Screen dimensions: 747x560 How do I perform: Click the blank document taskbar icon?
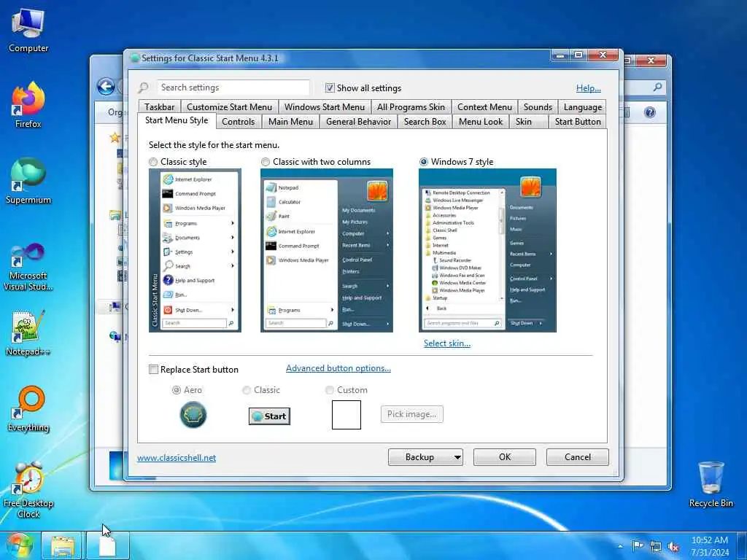tap(108, 546)
